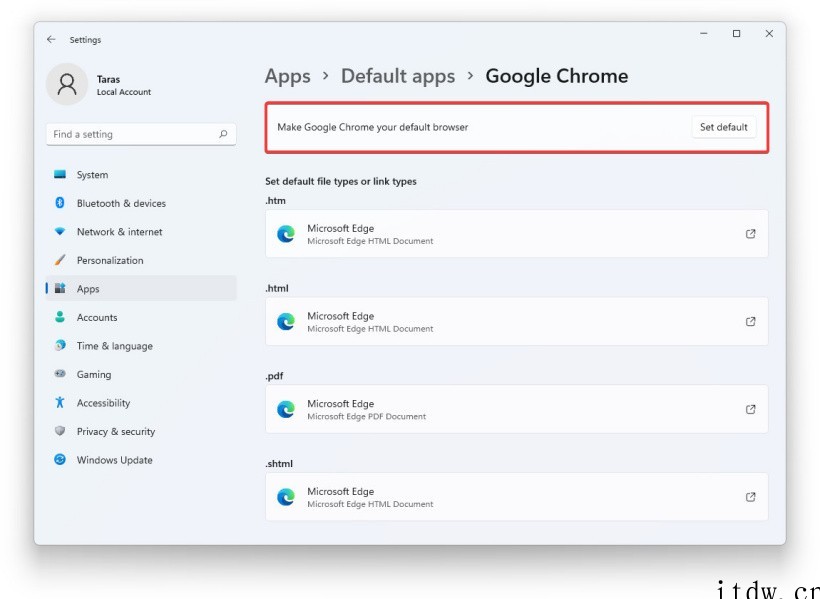The height and width of the screenshot is (599, 820).
Task: Open Network & internet settings
Action: point(141,232)
